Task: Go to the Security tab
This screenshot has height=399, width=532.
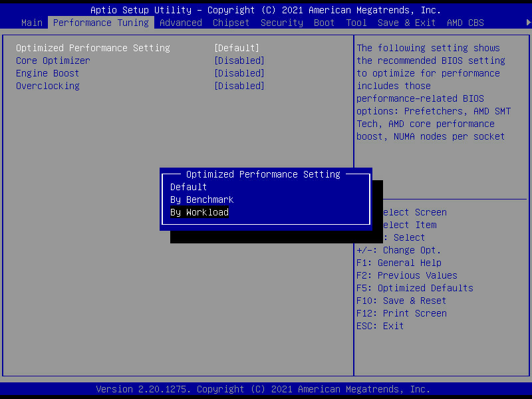Action: [281, 23]
